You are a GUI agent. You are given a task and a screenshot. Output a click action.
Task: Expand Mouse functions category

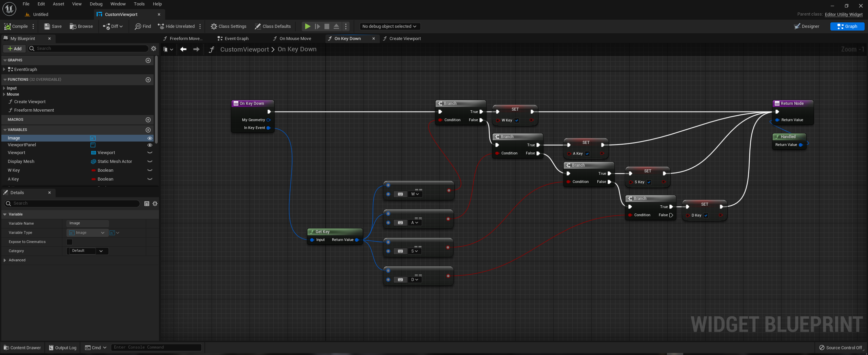point(4,94)
